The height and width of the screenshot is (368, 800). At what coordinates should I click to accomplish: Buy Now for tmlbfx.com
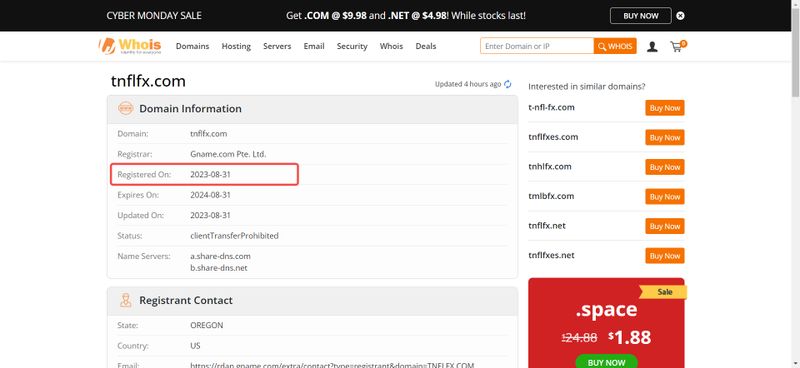coord(665,197)
